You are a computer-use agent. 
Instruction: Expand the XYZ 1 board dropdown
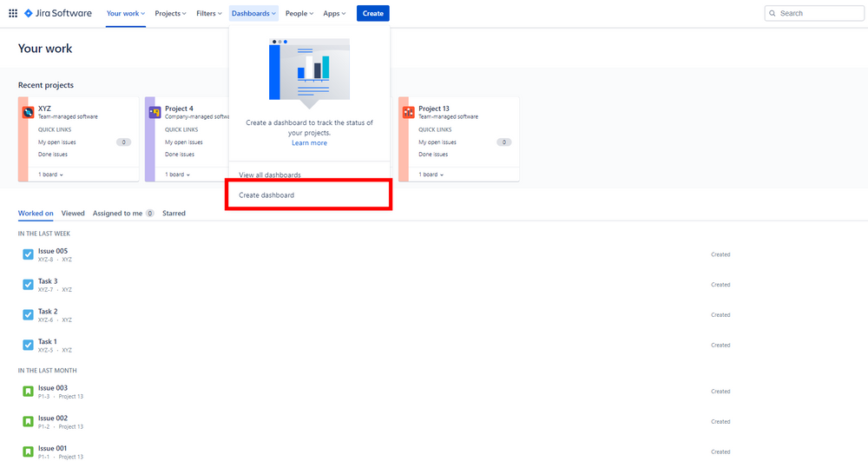(x=50, y=175)
